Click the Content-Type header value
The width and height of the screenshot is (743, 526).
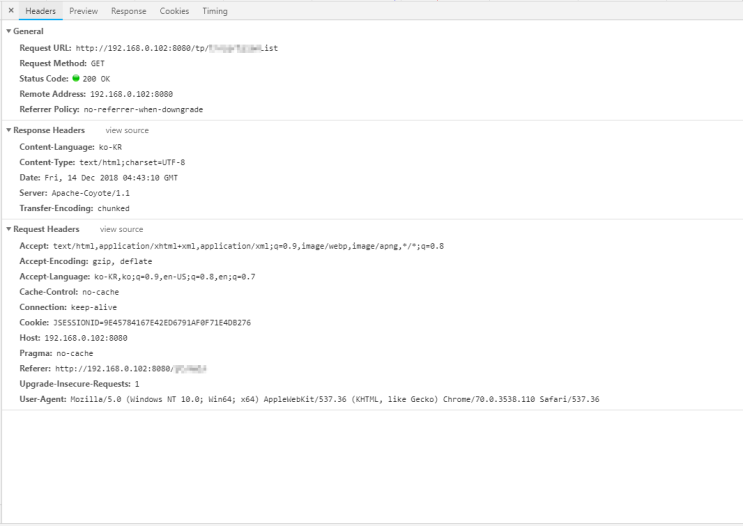click(x=132, y=162)
